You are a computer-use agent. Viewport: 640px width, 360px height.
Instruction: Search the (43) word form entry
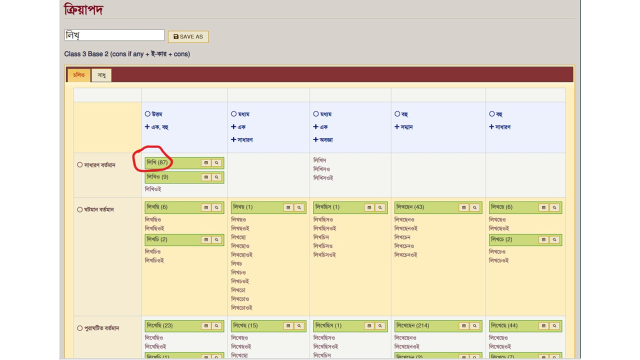(475, 207)
